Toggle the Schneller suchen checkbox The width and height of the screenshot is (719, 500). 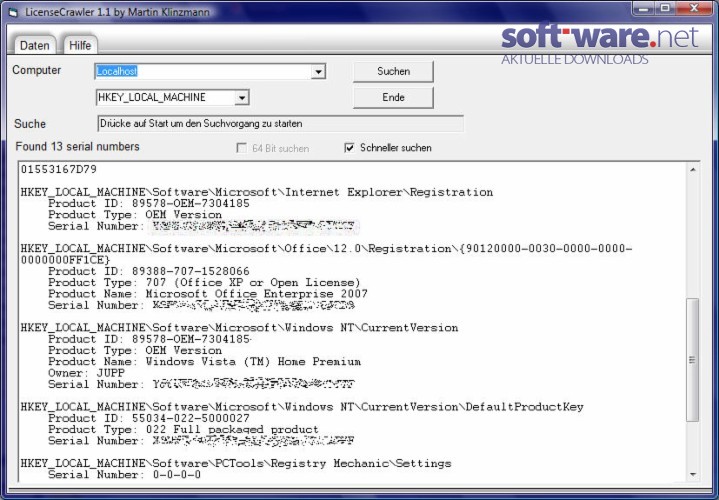pyautogui.click(x=349, y=148)
